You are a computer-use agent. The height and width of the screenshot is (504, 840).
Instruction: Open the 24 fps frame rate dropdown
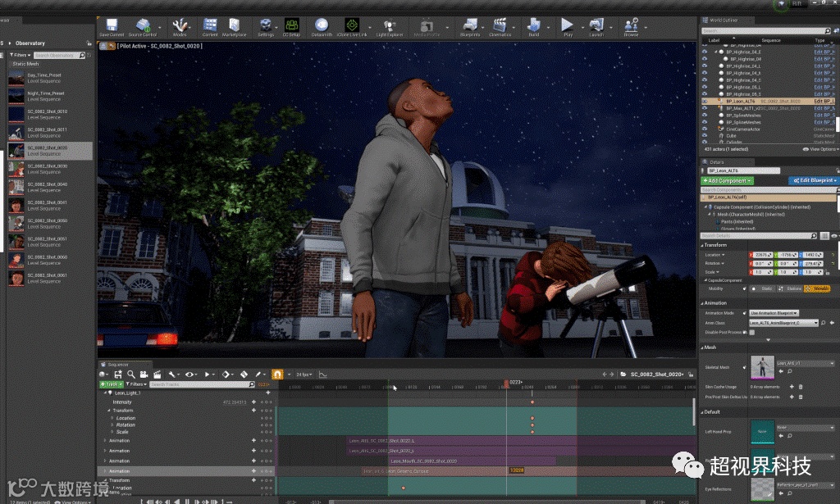pos(304,375)
